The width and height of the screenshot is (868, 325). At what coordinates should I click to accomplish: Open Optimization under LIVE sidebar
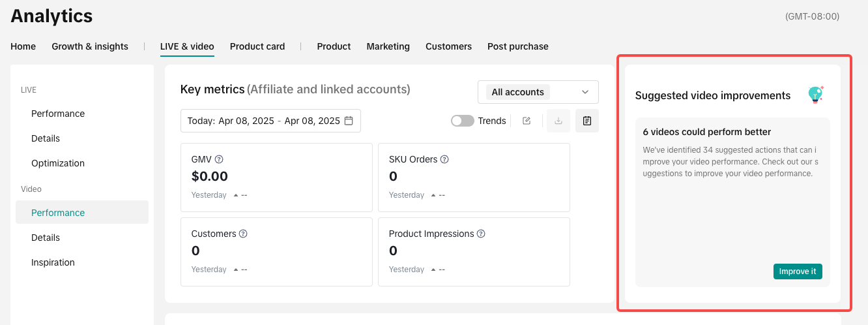58,163
